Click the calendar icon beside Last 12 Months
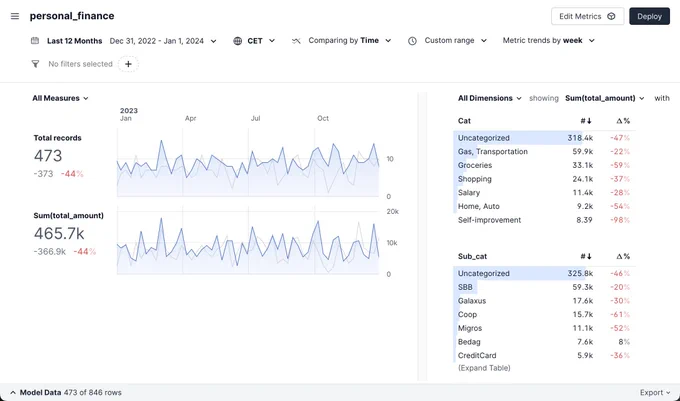The image size is (680, 401). click(x=35, y=40)
